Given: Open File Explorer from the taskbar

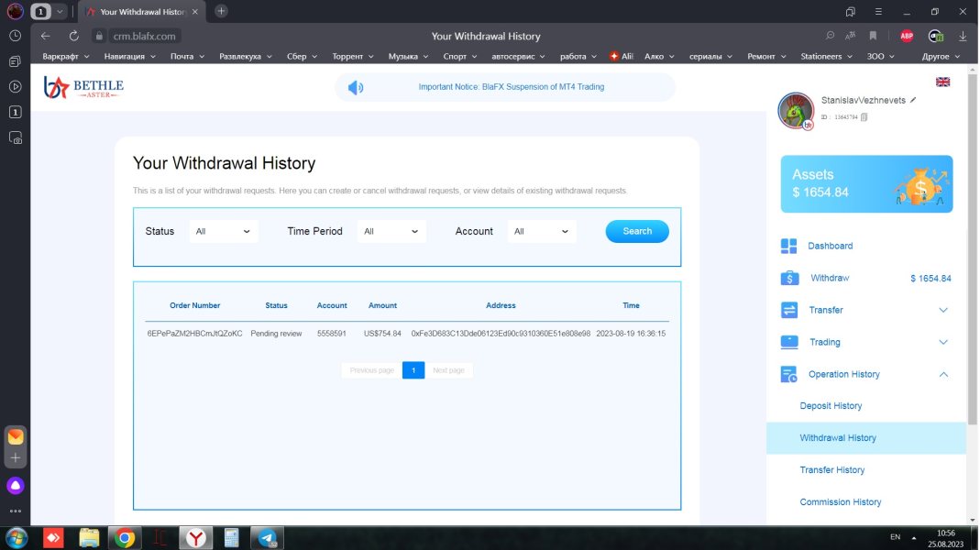Looking at the screenshot, I should coord(89,538).
